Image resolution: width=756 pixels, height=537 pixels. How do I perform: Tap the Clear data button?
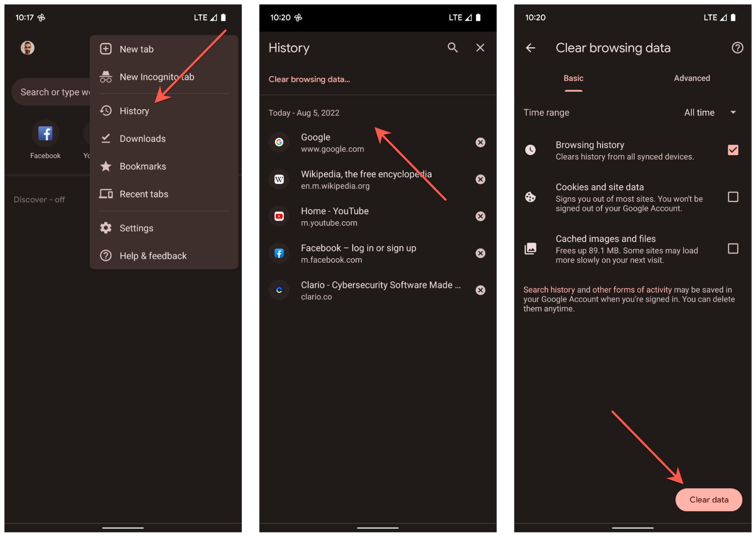[x=709, y=500]
